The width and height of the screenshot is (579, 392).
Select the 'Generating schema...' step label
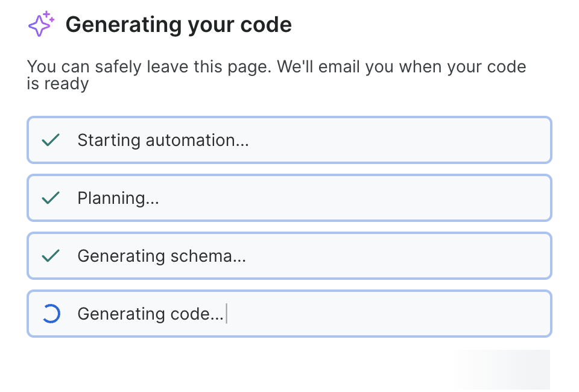pyautogui.click(x=162, y=256)
